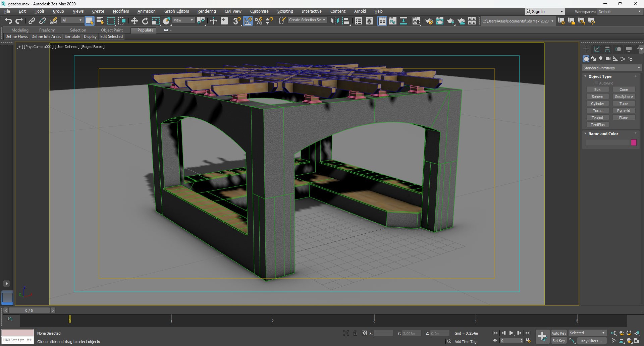This screenshot has height=346, width=644.
Task: Open the reference coordinate system View dropdown
Action: coord(183,20)
